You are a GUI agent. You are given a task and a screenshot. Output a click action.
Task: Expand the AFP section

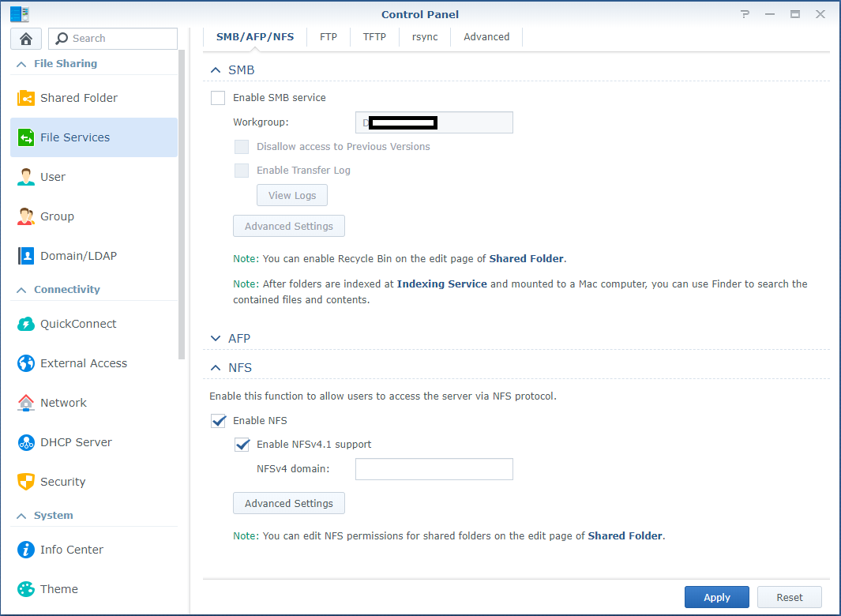click(216, 338)
